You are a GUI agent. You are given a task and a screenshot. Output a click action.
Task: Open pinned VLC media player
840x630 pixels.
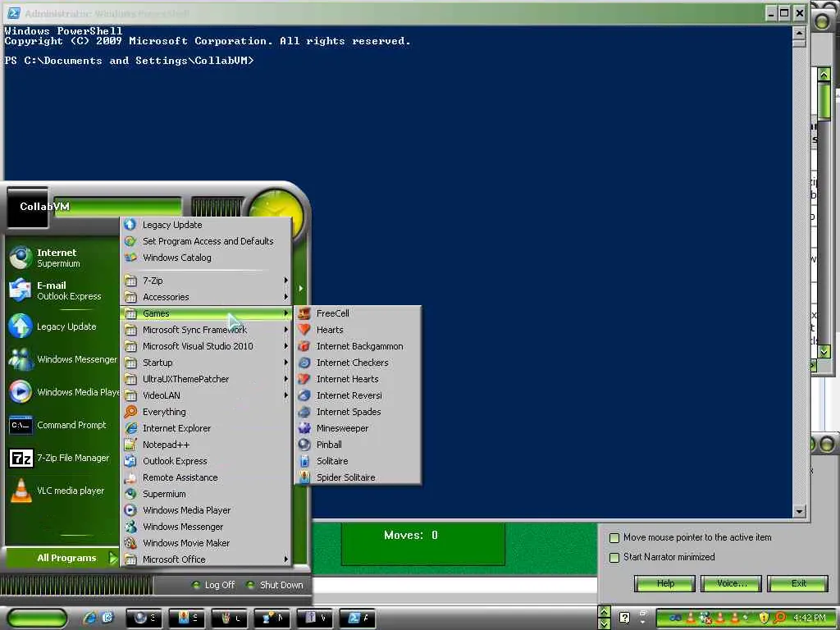click(x=62, y=491)
